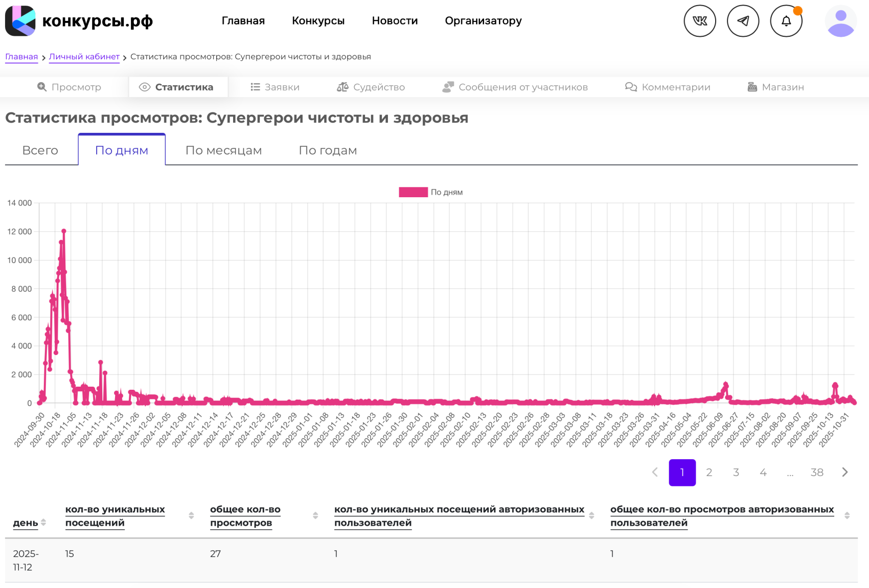Click the конкурсы.рф site logo
The height and width of the screenshot is (588, 869).
(x=79, y=21)
